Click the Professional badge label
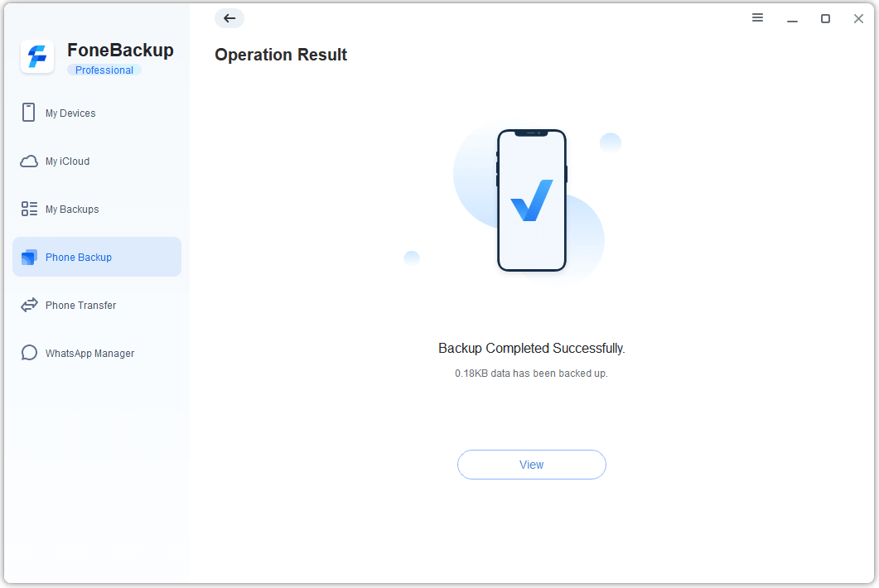The width and height of the screenshot is (879, 588). coord(104,70)
